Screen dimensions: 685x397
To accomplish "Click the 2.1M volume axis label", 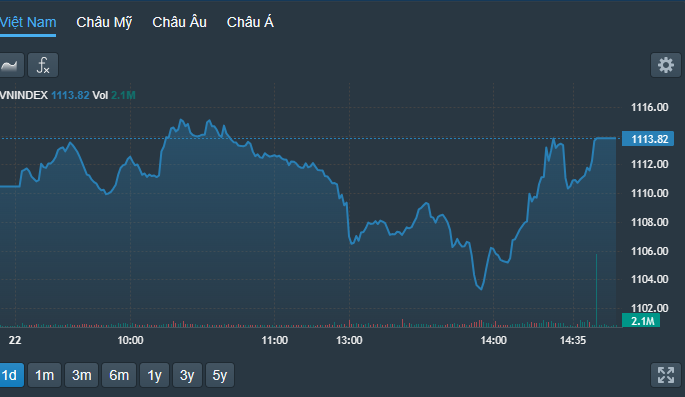I will [641, 321].
